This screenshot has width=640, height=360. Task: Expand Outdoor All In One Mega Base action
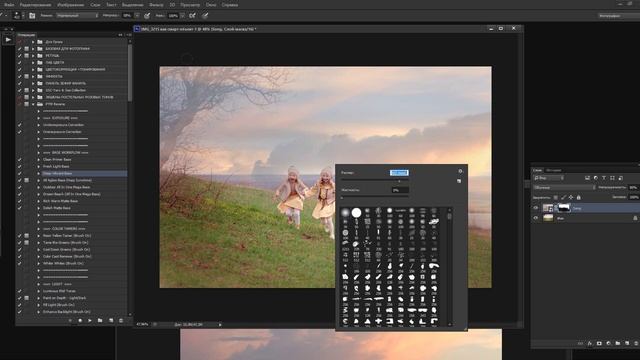point(39,187)
